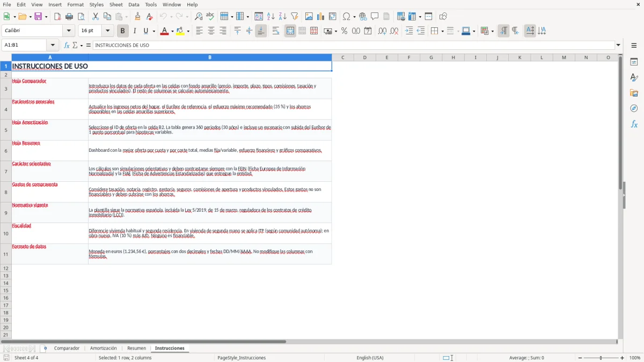Screen dimensions: 644x362
Task: Sort ascending
Action: pos(271,17)
